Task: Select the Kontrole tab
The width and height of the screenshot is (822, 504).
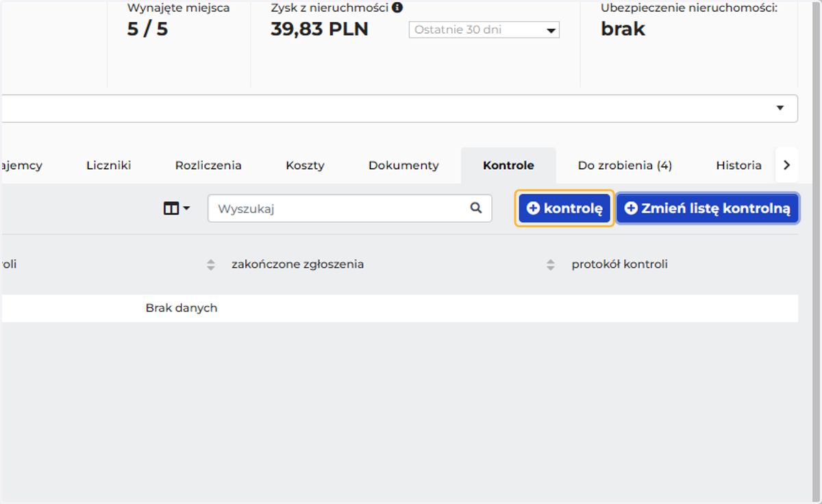Action: pyautogui.click(x=508, y=165)
